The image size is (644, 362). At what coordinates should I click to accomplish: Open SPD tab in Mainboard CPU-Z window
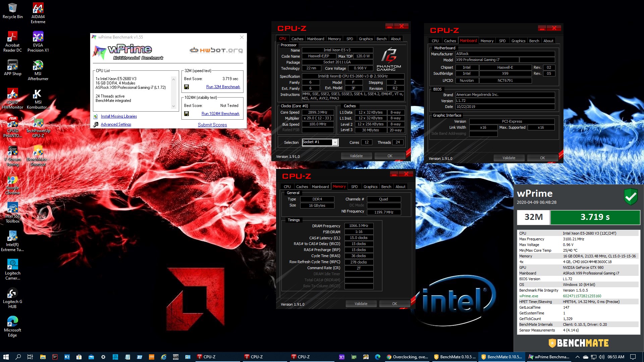(x=502, y=41)
